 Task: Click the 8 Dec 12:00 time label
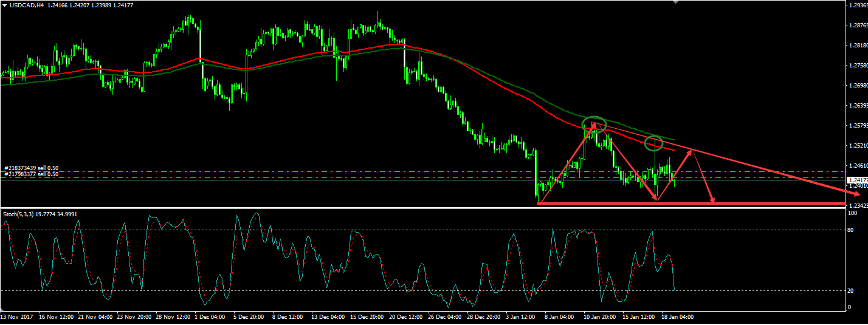(x=289, y=317)
